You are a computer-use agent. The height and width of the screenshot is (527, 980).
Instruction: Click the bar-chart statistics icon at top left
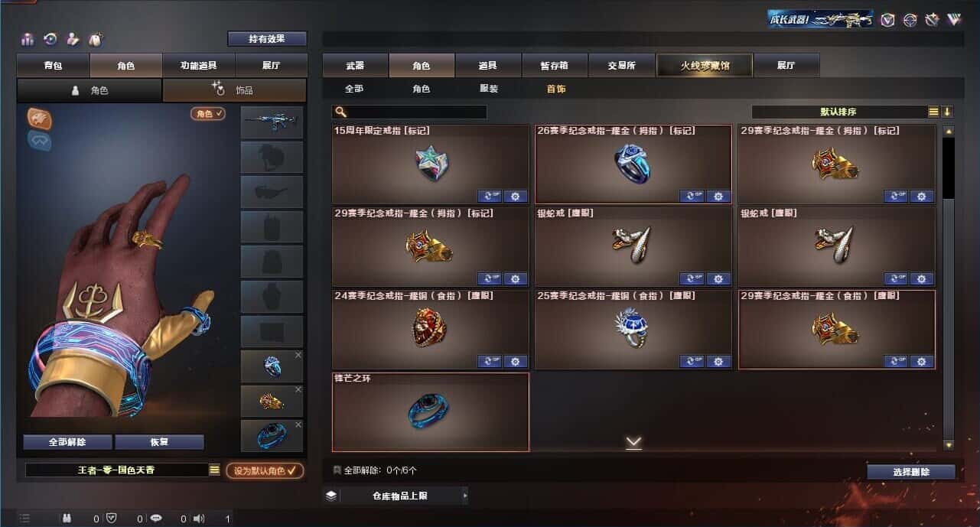click(28, 39)
